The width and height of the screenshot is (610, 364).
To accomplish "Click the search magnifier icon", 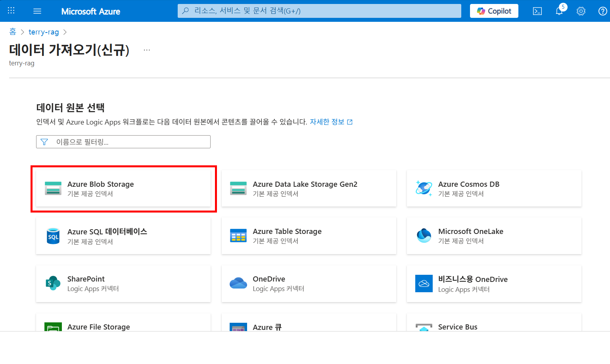I will pos(185,11).
